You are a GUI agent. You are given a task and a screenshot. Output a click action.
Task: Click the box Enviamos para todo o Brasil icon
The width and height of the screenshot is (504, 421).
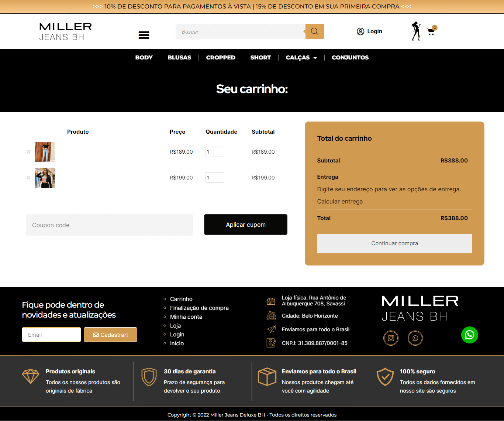(x=267, y=377)
